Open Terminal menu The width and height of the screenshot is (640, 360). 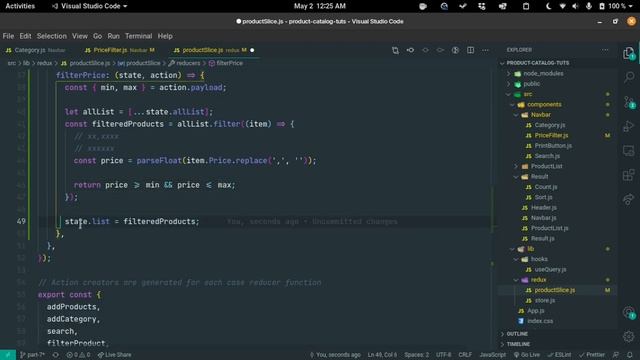click(138, 36)
